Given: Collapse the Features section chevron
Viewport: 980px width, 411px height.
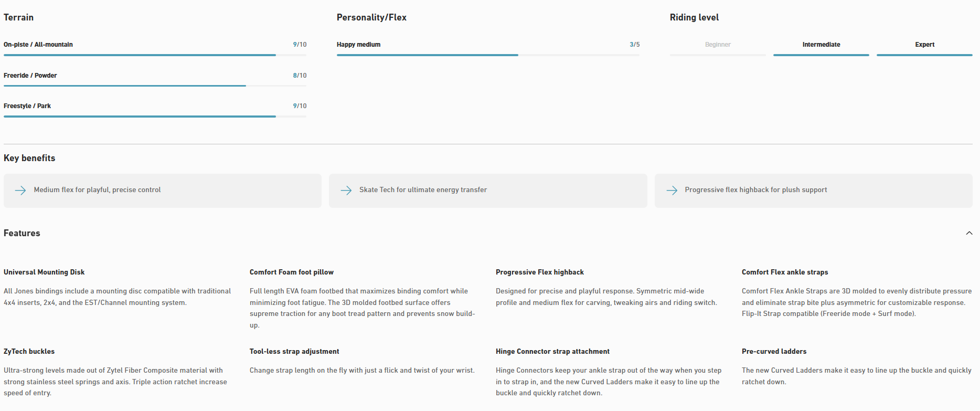Looking at the screenshot, I should point(968,233).
